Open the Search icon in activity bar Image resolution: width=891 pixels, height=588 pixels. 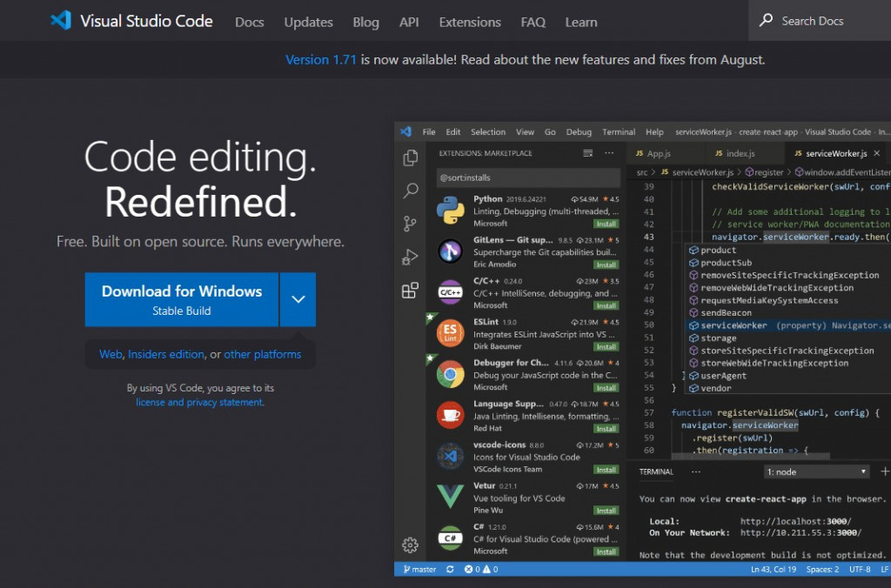(x=411, y=190)
